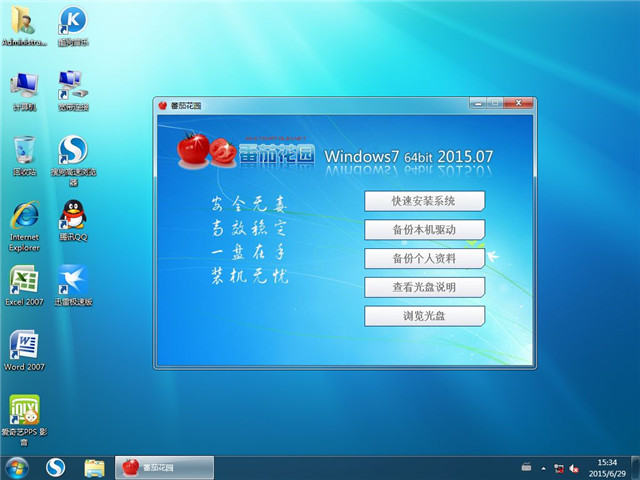The height and width of the screenshot is (480, 640).
Task: Click the keyboard icon in system tray
Action: 527,467
